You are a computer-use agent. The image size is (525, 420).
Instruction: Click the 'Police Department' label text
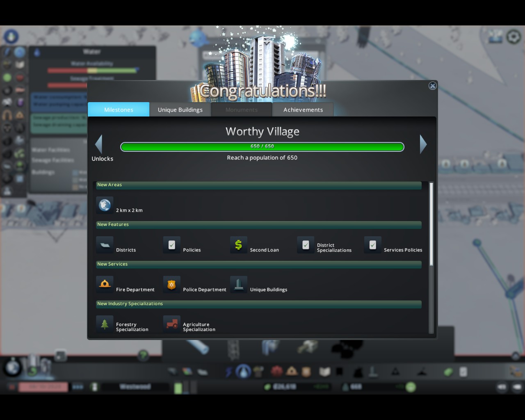(205, 290)
